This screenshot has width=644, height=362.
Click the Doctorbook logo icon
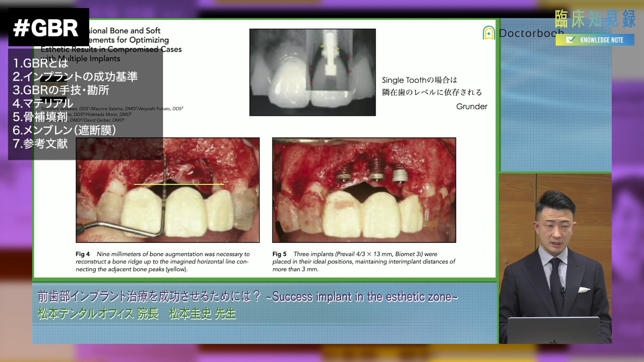pos(489,33)
